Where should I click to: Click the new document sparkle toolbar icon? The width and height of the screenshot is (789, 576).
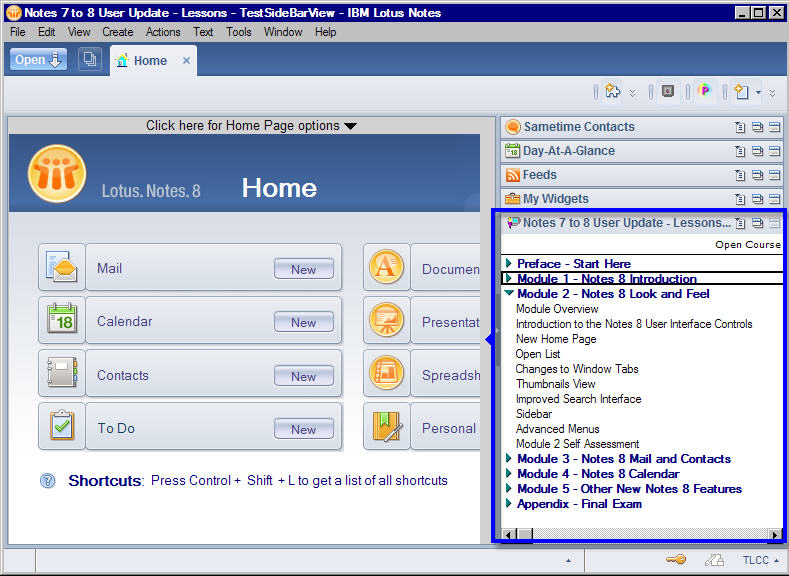741,91
